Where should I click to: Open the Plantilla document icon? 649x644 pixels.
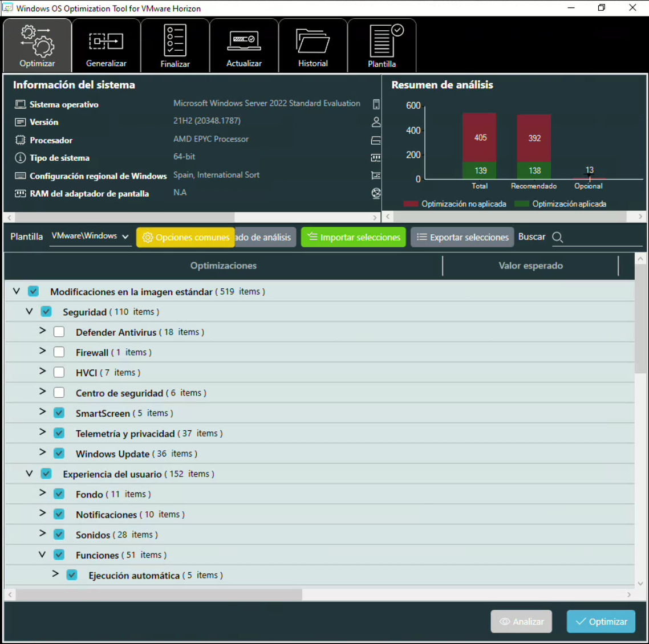coord(382,41)
